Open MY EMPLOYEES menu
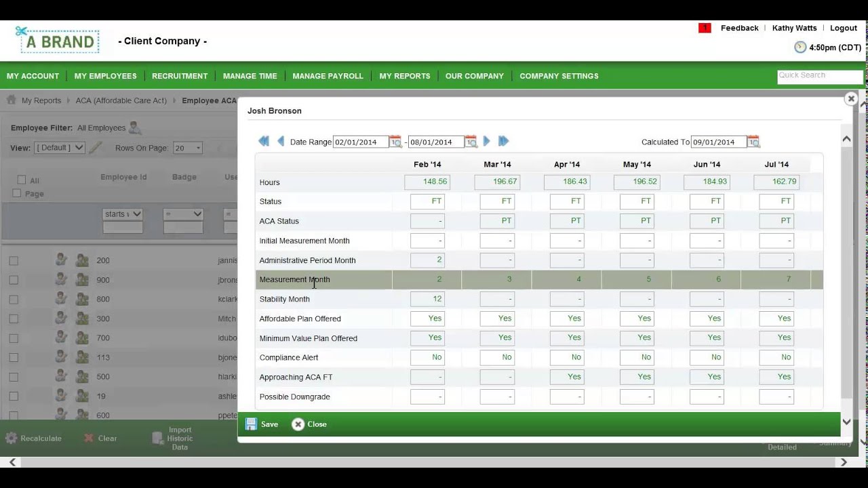This screenshot has height=488, width=868. (105, 76)
